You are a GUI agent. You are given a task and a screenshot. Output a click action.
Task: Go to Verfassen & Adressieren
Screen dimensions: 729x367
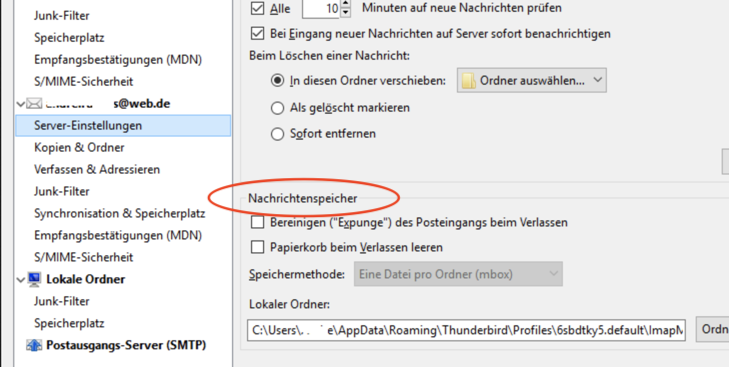click(x=97, y=169)
